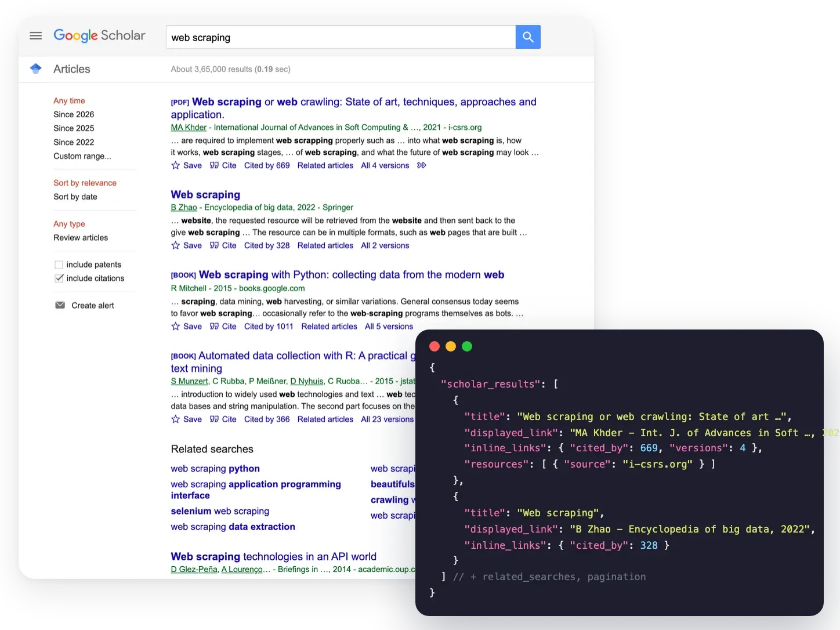Open Web scraping with Python book title

(x=352, y=275)
